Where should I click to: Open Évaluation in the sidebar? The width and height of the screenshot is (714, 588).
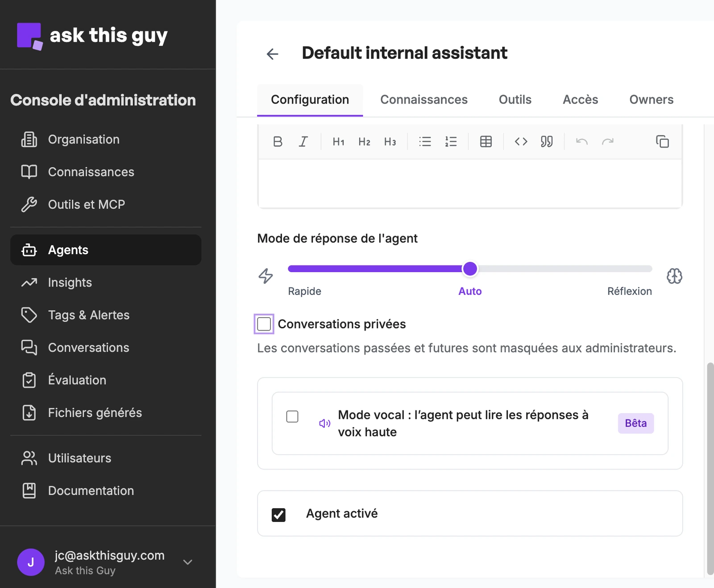(x=106, y=380)
